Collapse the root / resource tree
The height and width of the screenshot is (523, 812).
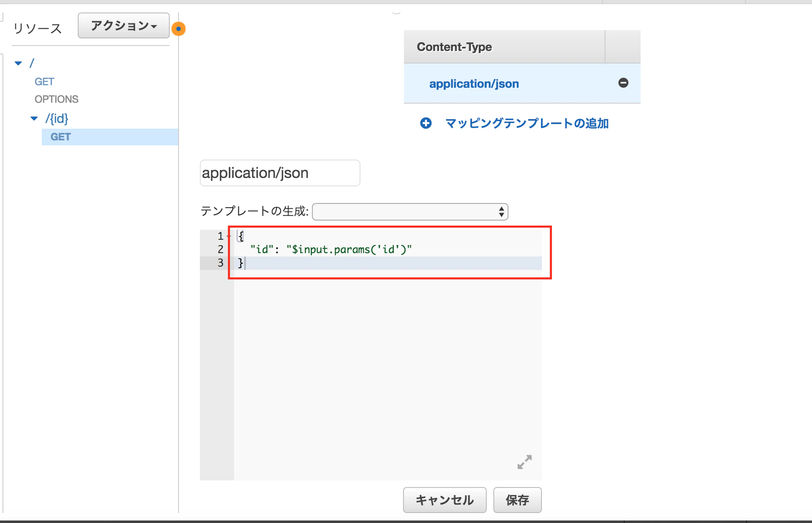(x=18, y=63)
